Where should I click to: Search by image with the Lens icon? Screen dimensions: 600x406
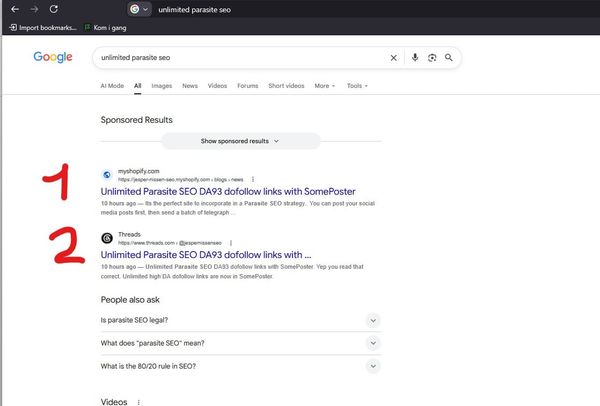tap(432, 58)
